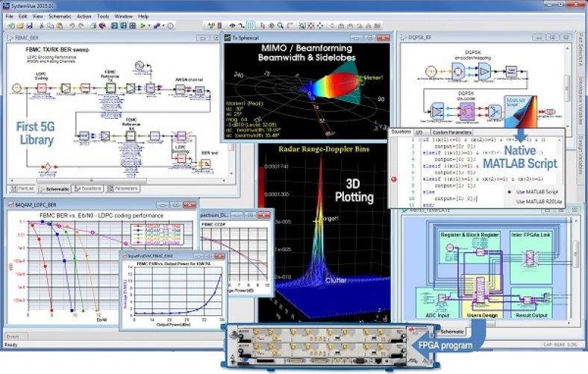
Task: Switch to the Equations tab in FBMC_BER
Action: coord(88,189)
